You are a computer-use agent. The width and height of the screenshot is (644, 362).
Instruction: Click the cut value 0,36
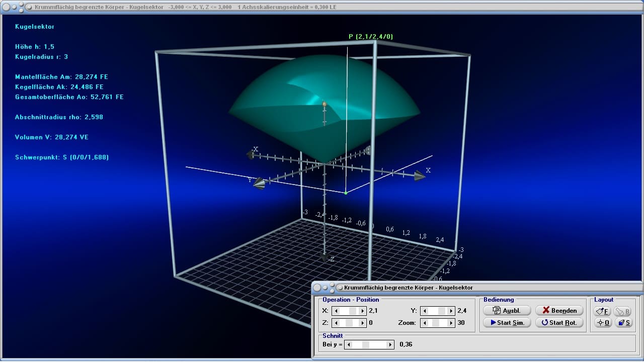pos(406,344)
